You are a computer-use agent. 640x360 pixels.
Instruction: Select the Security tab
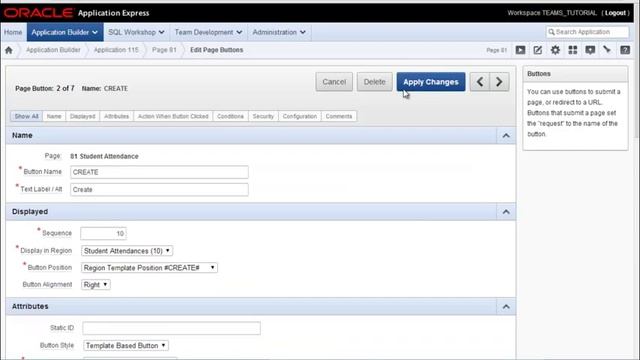coord(263,116)
